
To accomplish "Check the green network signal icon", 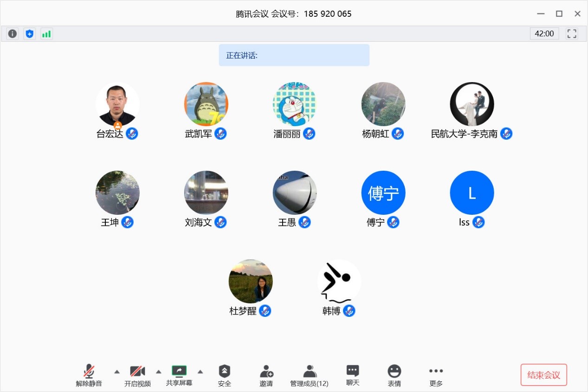I will pos(46,33).
